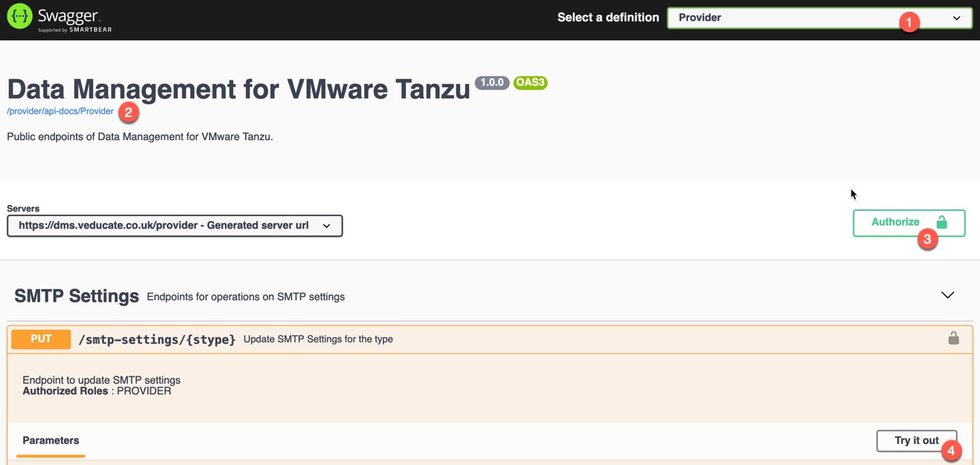Click the Public endpoints description text
Image resolution: width=980 pixels, height=465 pixels.
coord(140,136)
